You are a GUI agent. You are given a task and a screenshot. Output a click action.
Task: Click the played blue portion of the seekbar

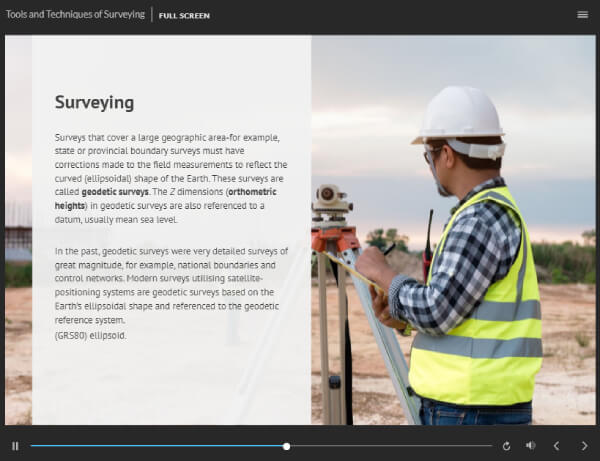tap(150, 446)
